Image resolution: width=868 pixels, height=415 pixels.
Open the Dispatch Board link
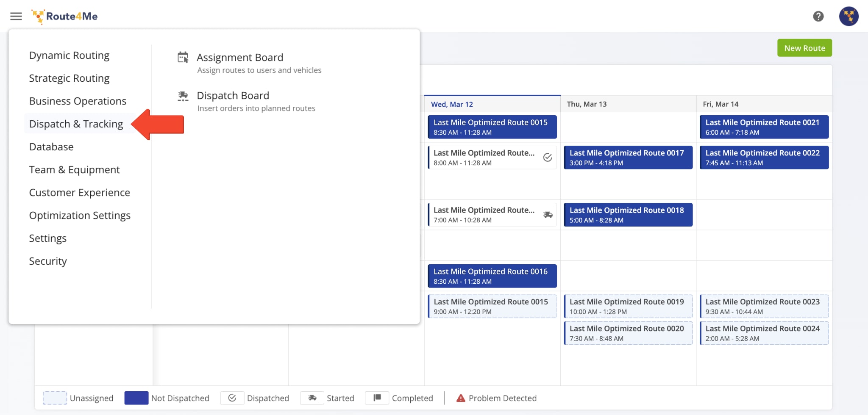coord(233,95)
